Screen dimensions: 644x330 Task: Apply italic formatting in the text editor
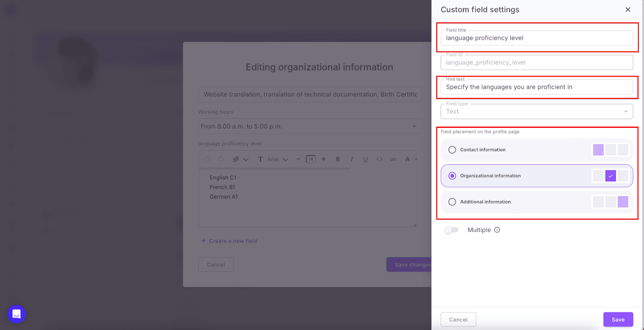pyautogui.click(x=352, y=159)
